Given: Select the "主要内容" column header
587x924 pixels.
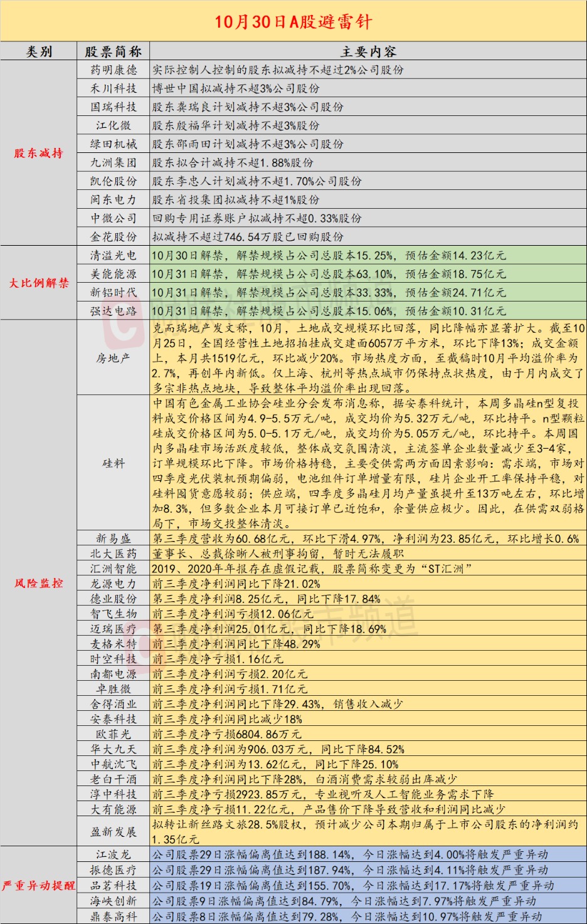Looking at the screenshot, I should pos(368,51).
